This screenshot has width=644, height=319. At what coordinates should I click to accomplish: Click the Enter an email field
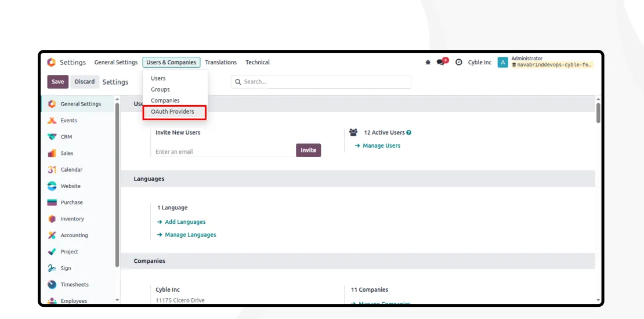223,151
